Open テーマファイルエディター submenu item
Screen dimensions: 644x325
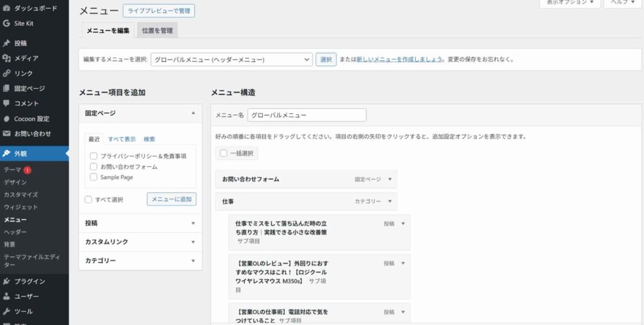click(x=32, y=261)
